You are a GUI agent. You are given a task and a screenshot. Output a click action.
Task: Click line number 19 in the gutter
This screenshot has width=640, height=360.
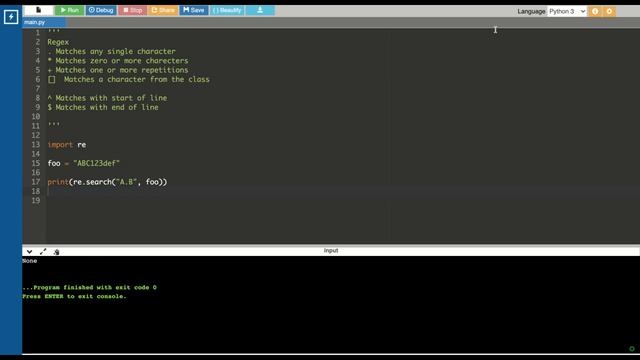pyautogui.click(x=36, y=201)
